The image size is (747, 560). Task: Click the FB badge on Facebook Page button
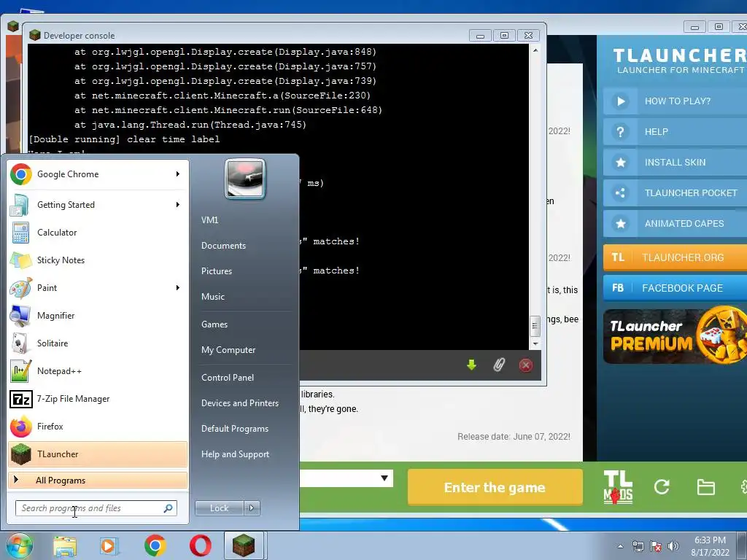[618, 288]
